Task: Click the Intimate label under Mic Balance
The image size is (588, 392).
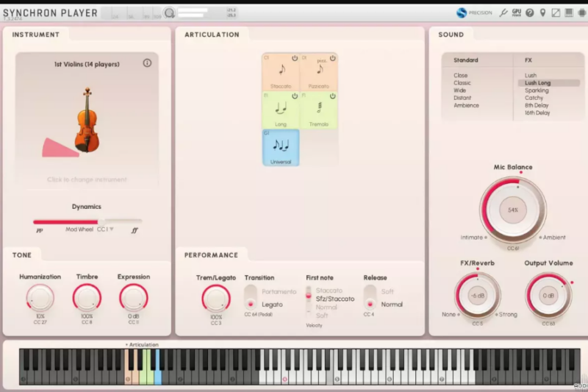Action: (471, 238)
